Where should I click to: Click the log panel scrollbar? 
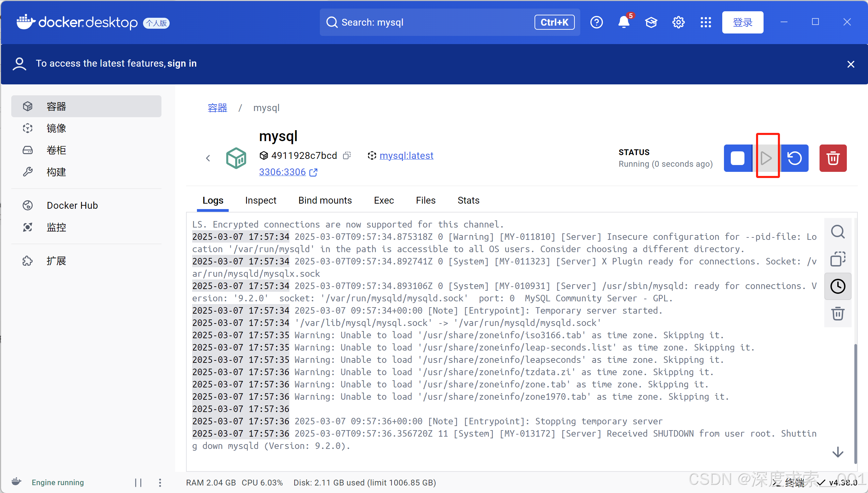tap(855, 403)
